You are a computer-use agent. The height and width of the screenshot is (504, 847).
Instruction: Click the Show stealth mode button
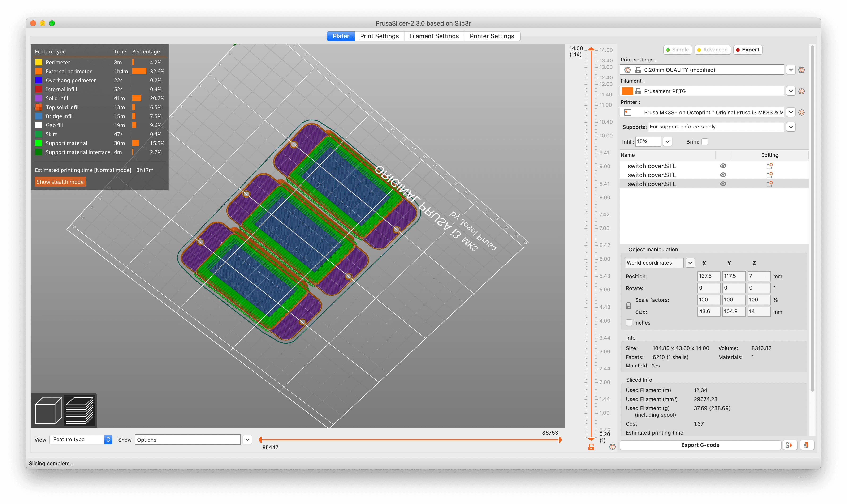coord(60,182)
